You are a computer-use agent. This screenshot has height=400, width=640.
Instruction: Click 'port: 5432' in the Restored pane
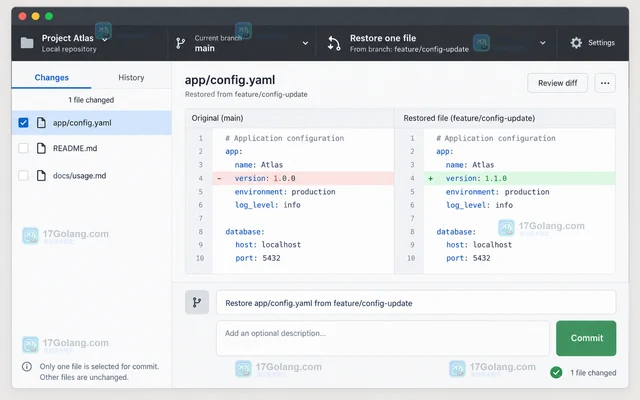[468, 258]
